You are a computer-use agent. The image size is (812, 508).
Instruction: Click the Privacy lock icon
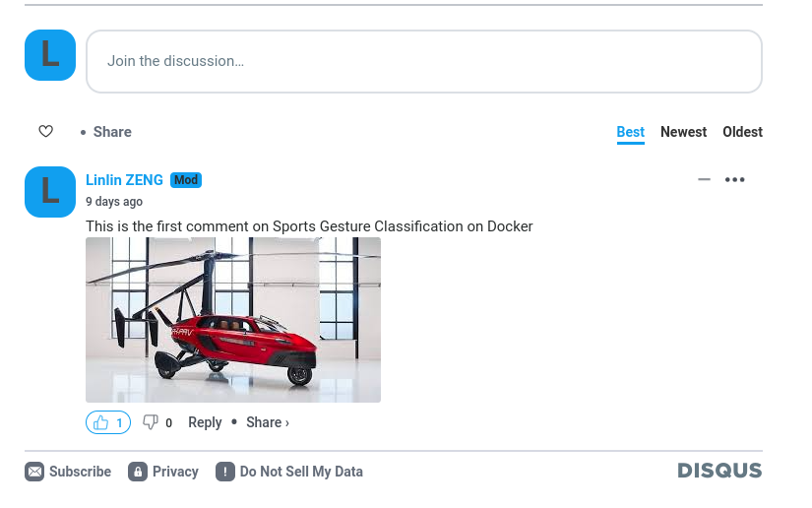(138, 472)
